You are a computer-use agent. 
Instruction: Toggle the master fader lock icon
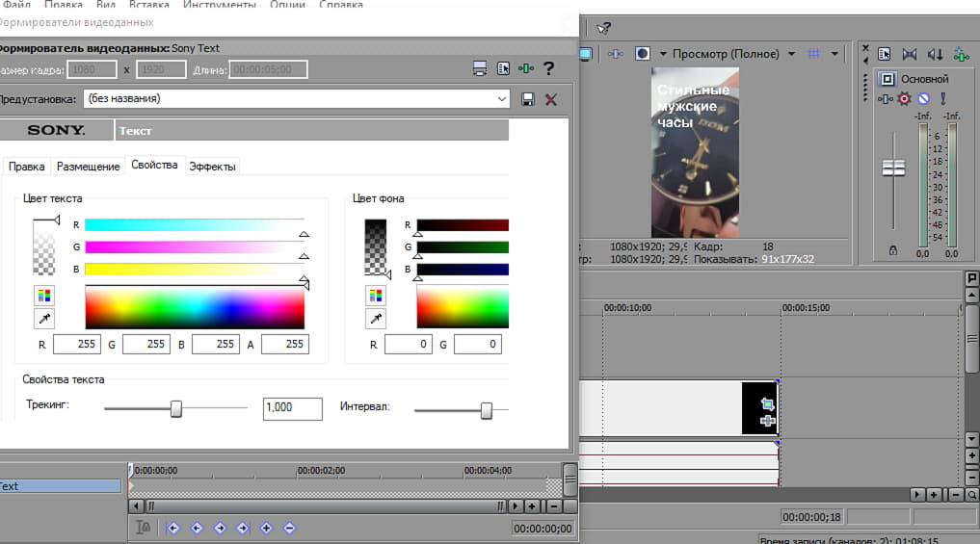(x=893, y=251)
